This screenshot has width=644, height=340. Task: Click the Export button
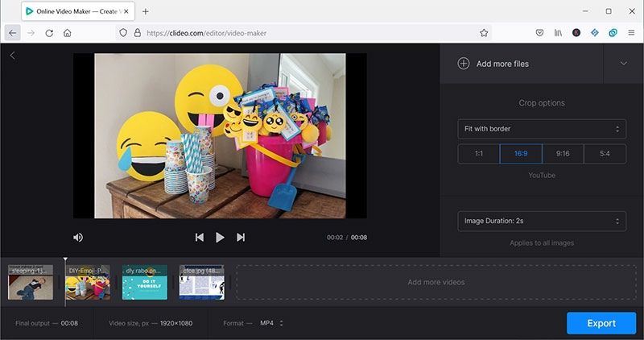coord(601,323)
